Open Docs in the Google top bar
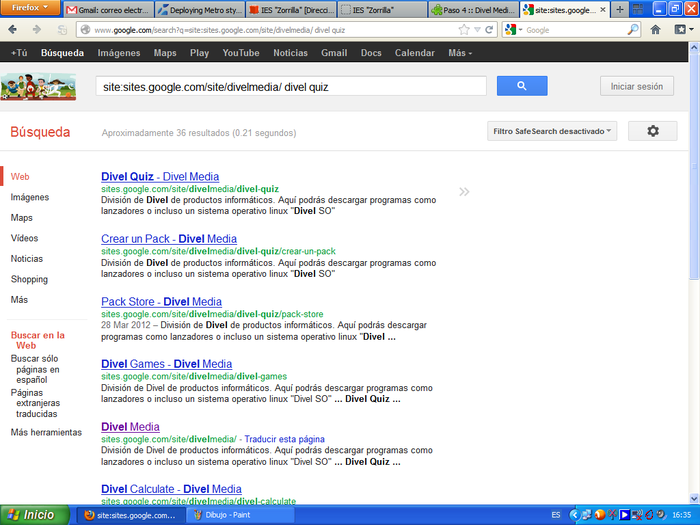Image resolution: width=700 pixels, height=525 pixels. [x=371, y=53]
